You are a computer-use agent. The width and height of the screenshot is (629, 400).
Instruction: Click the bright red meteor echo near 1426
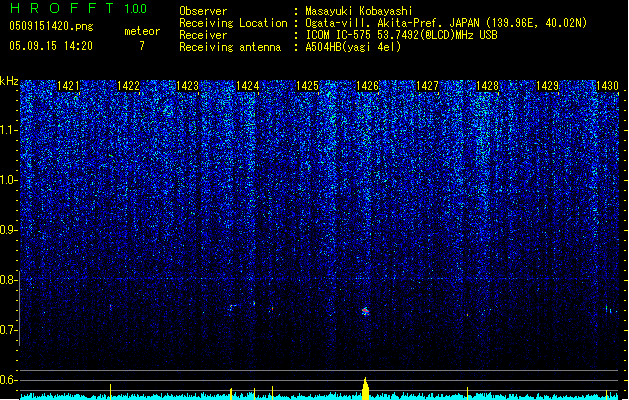pyautogui.click(x=365, y=311)
